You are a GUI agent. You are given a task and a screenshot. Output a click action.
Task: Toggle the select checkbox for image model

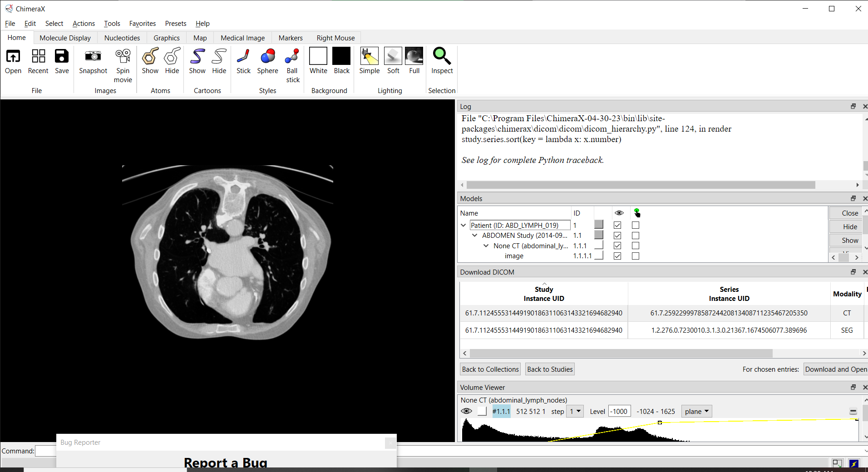(x=636, y=256)
